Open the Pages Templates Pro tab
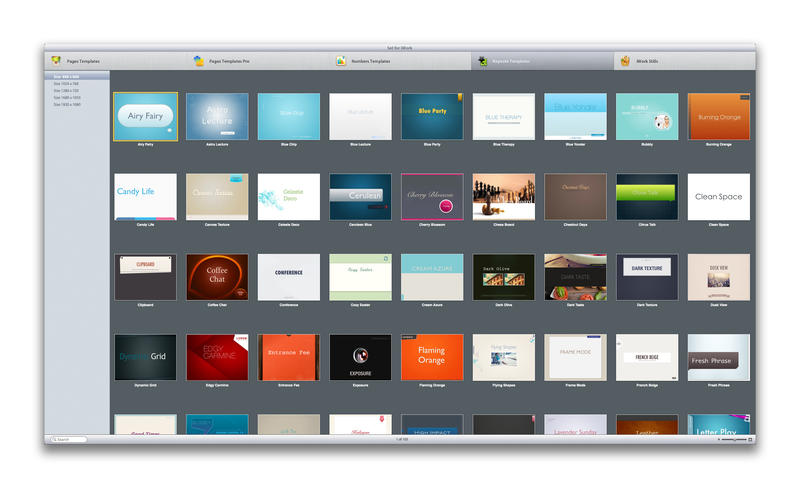The width and height of the screenshot is (800, 500). (x=258, y=61)
